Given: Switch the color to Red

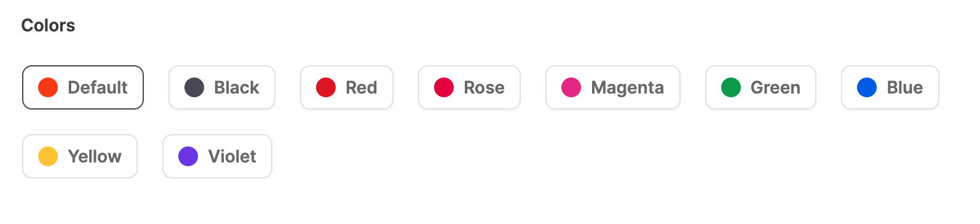Looking at the screenshot, I should pos(347,87).
